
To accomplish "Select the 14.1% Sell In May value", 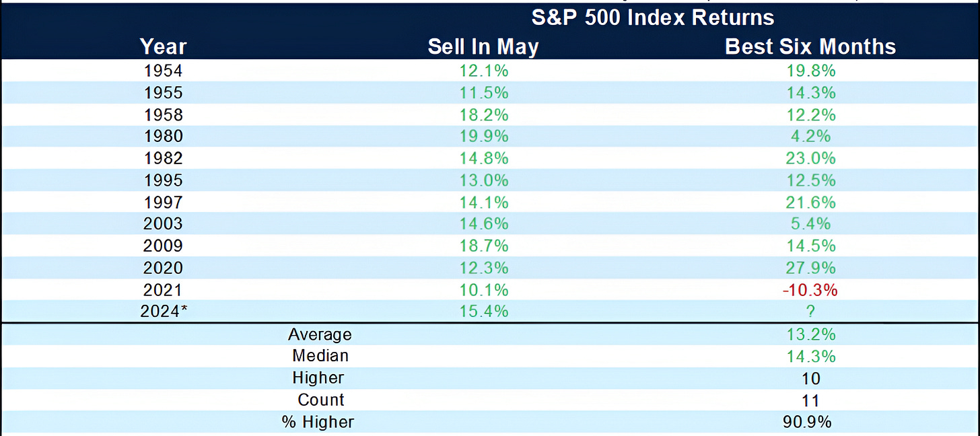I will pyautogui.click(x=484, y=202).
